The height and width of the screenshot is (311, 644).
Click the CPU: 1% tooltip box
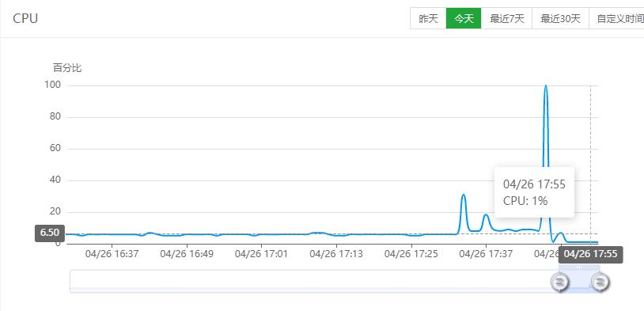[x=534, y=192]
